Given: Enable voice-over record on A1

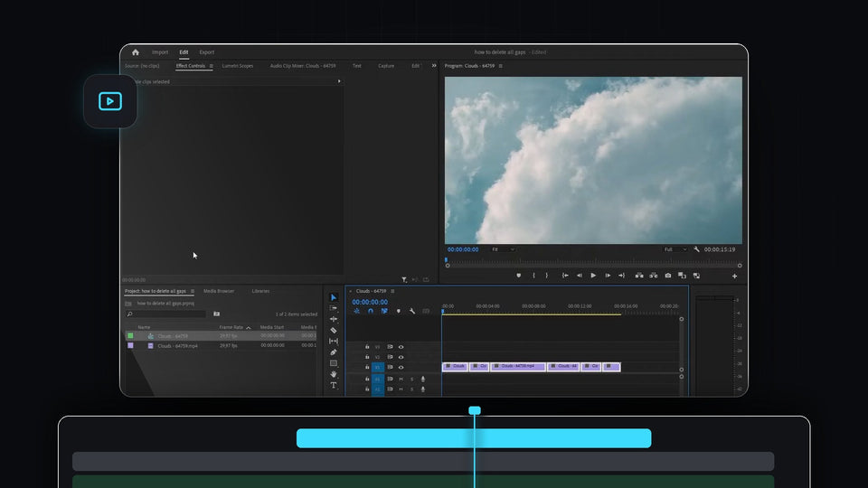Looking at the screenshot, I should (x=423, y=379).
